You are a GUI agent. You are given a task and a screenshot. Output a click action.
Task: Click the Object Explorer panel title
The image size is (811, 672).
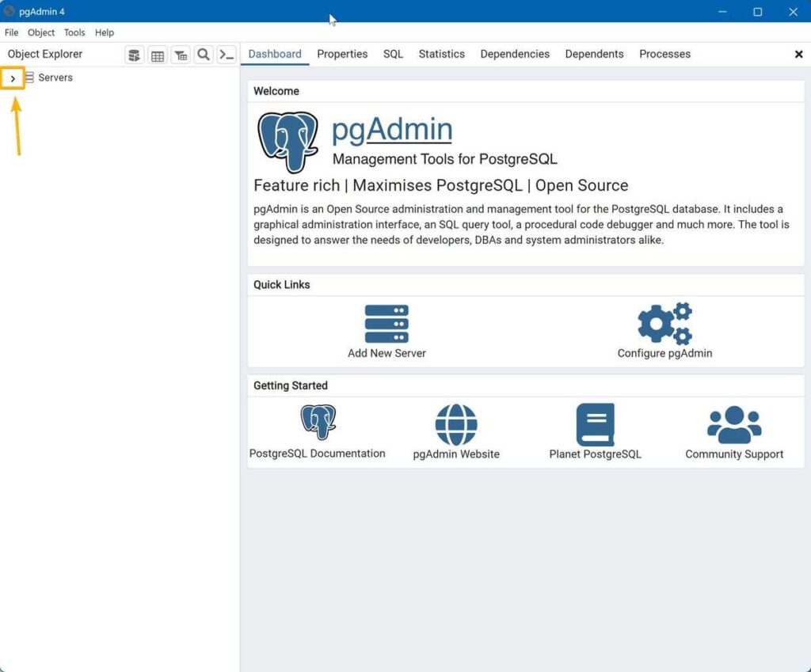[x=45, y=54]
